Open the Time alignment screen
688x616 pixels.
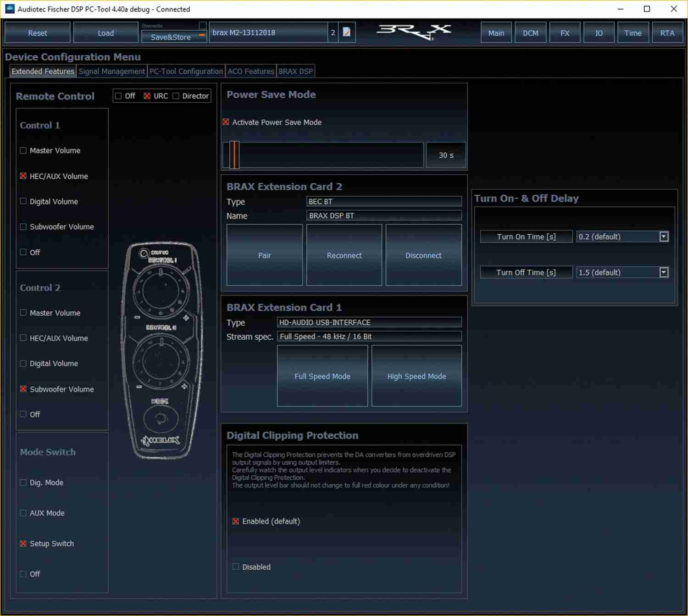tap(633, 33)
